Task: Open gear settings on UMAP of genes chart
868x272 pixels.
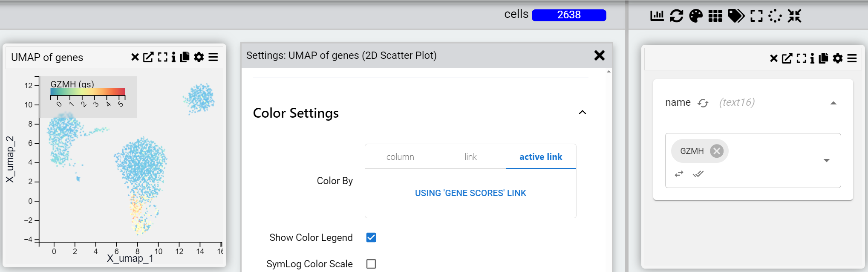Action: point(199,57)
